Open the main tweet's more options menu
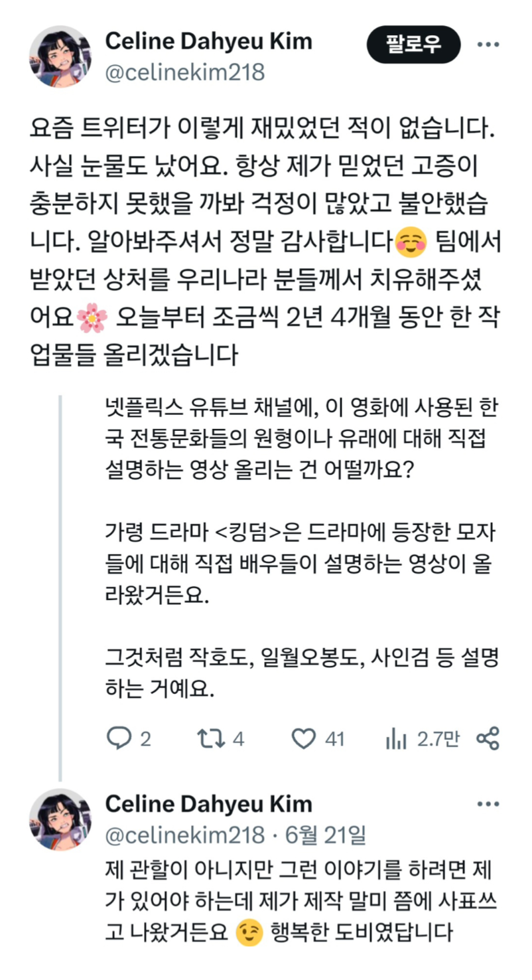The width and height of the screenshot is (532, 980). pyautogui.click(x=488, y=44)
